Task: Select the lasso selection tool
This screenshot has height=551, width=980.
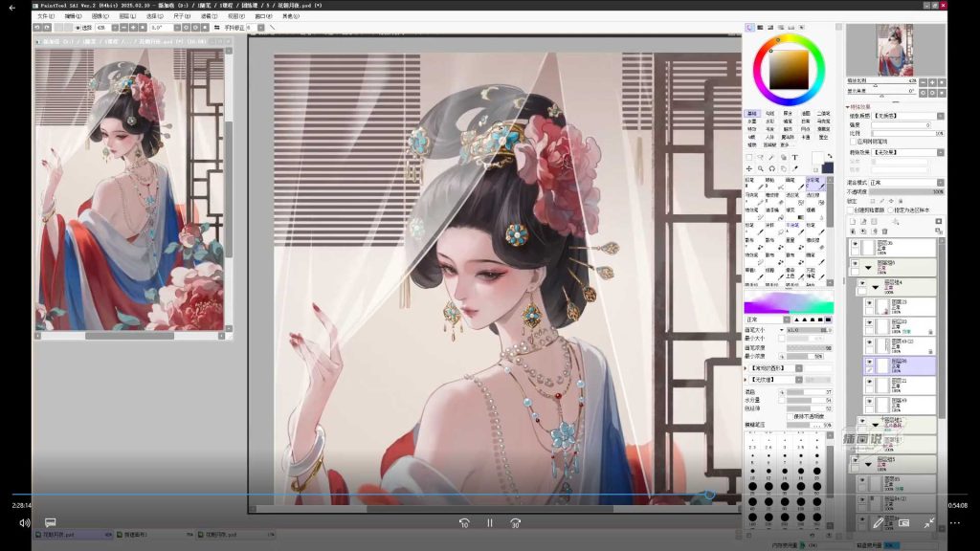Action: click(x=761, y=158)
